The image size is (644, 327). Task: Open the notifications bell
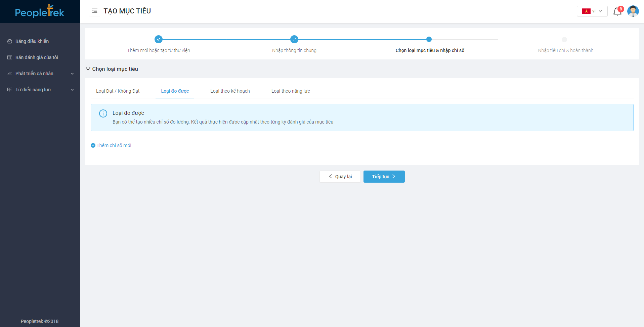(x=617, y=11)
